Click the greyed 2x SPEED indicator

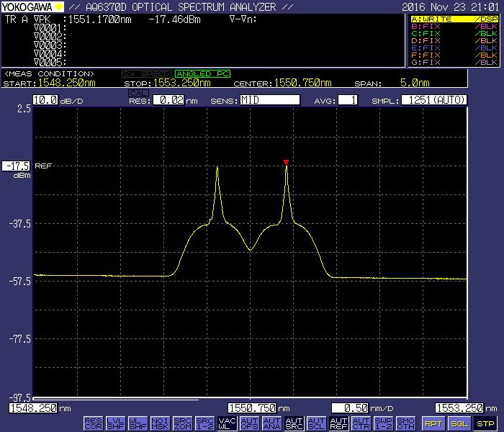coord(147,74)
